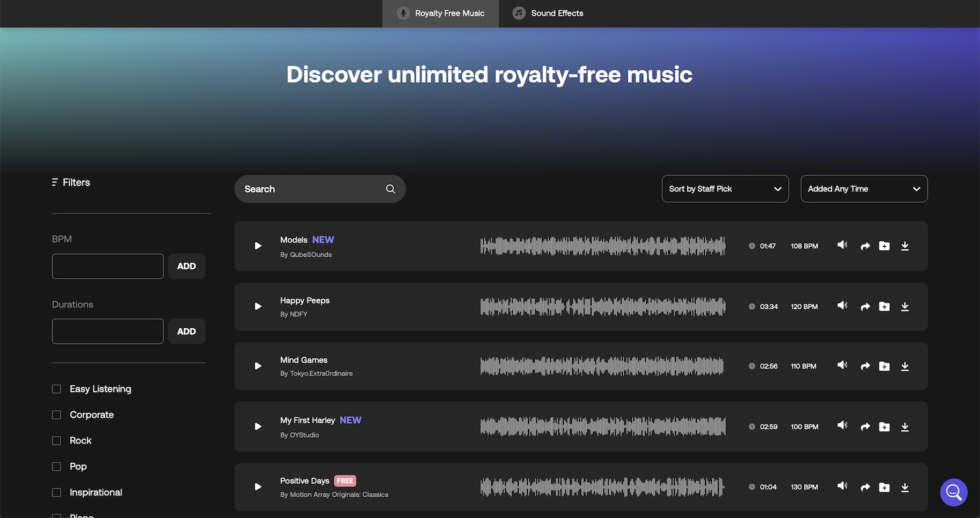Viewport: 980px width, 518px height.
Task: Add My First Harley to collection
Action: pyautogui.click(x=884, y=427)
